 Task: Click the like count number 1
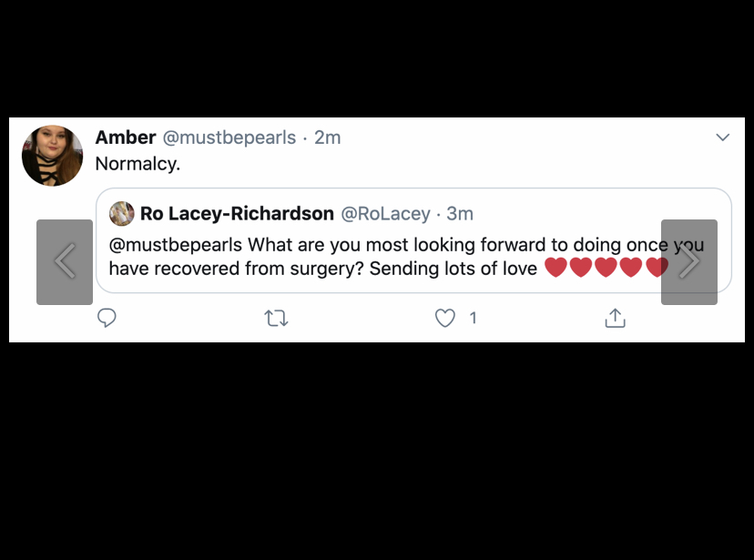click(474, 318)
